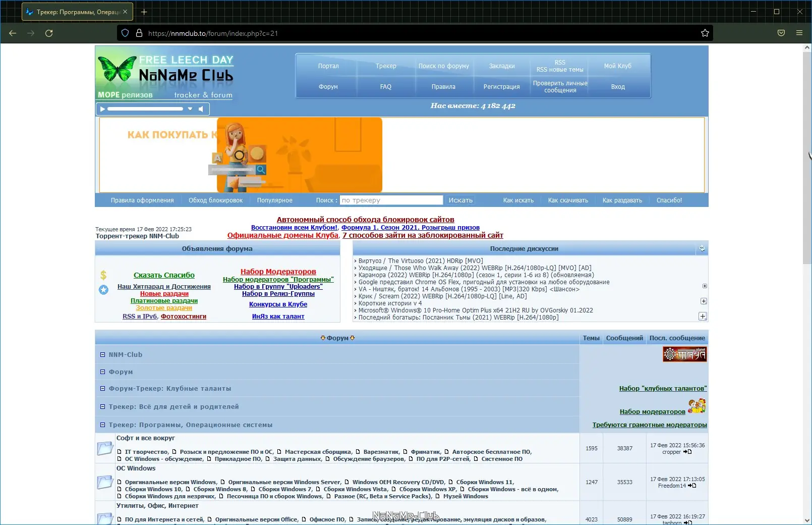Collapse Трекер: Всё для детей и родителей
This screenshot has width=812, height=525.
tap(102, 407)
